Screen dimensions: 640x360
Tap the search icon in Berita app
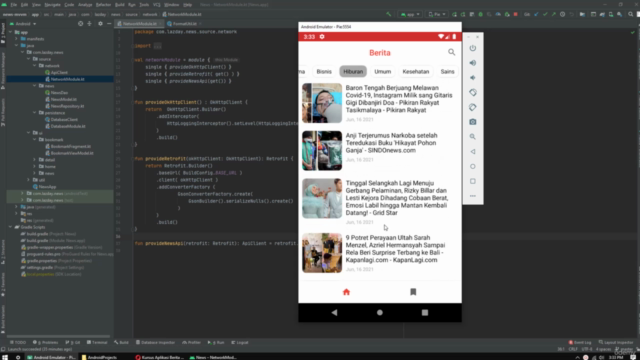451,52
